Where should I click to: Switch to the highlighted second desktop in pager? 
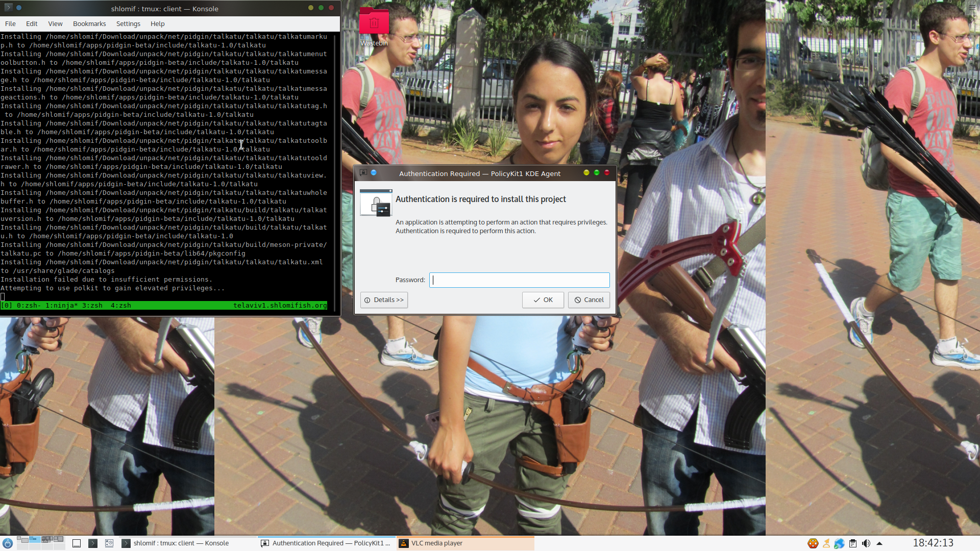tap(35, 540)
